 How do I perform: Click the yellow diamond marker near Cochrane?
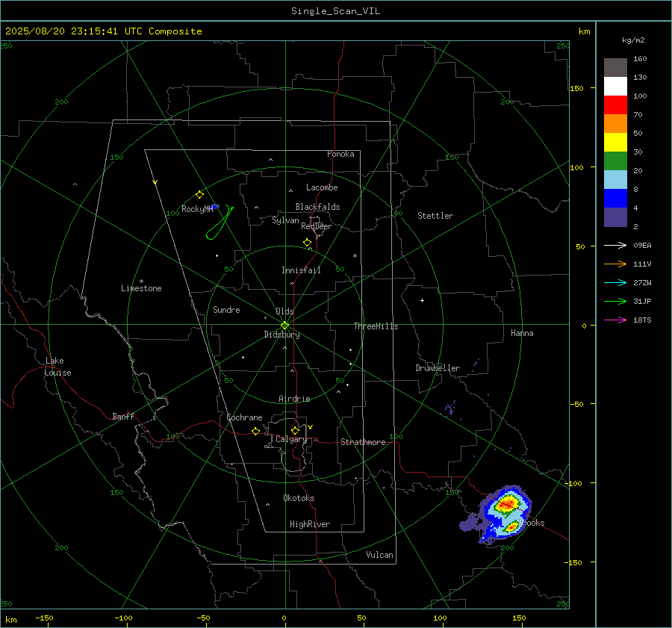tap(256, 431)
